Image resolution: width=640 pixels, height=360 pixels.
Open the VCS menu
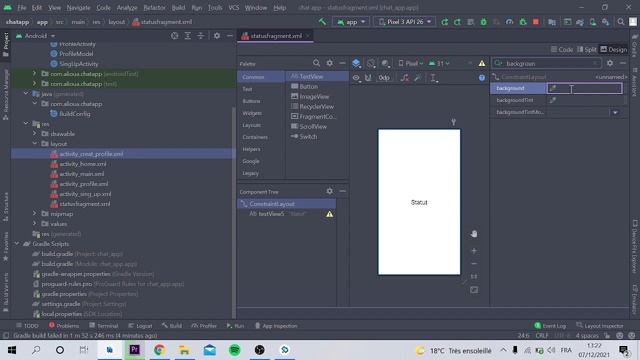point(233,7)
